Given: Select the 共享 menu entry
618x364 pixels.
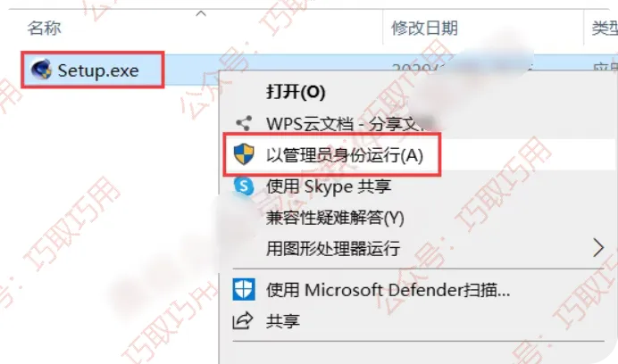Looking at the screenshot, I should click(282, 321).
